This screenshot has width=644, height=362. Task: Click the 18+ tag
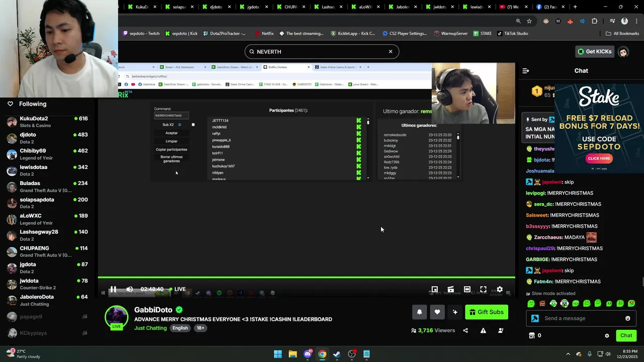[200, 328]
